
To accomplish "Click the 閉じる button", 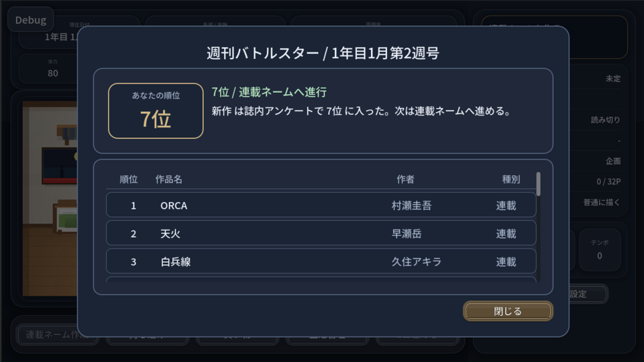I will 508,311.
